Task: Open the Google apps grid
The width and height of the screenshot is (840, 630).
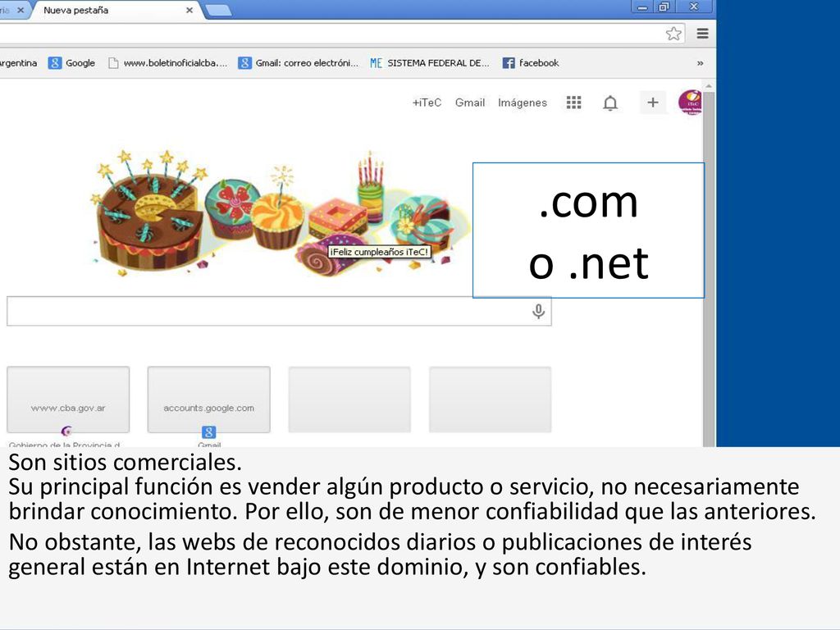Action: click(x=573, y=103)
